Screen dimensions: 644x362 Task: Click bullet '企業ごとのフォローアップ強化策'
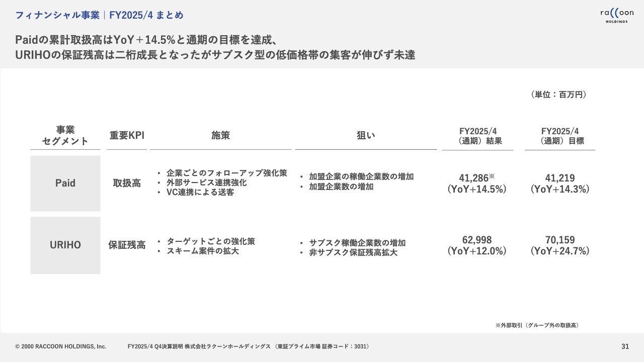click(226, 173)
